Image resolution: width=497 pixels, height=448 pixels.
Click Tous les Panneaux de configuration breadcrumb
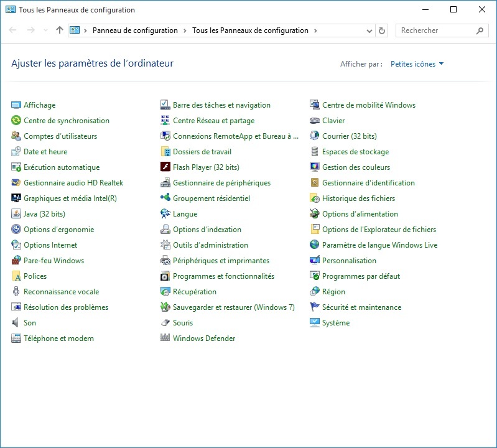(x=250, y=30)
